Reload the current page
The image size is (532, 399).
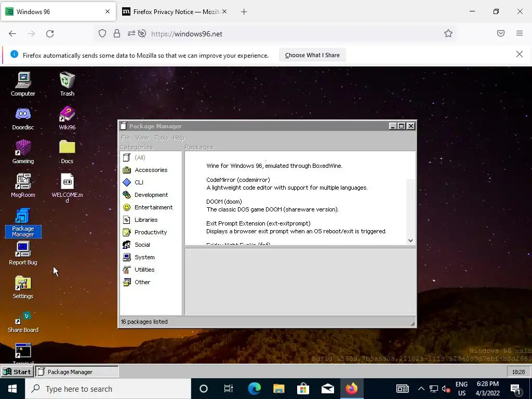pos(50,34)
